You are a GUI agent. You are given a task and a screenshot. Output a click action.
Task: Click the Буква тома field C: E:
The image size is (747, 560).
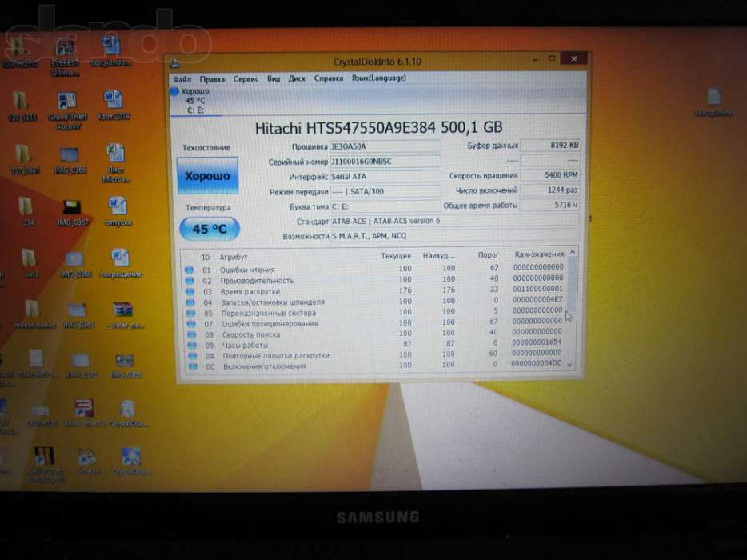point(385,206)
